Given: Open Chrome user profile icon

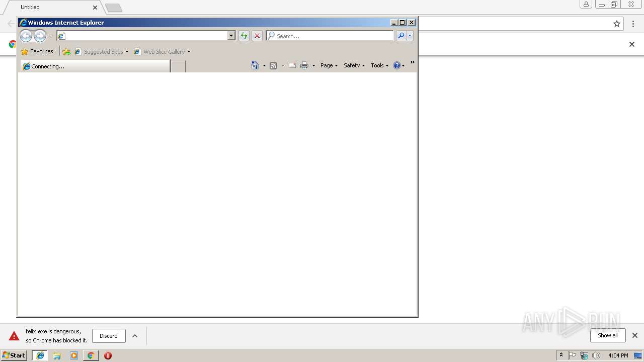Looking at the screenshot, I should [586, 5].
